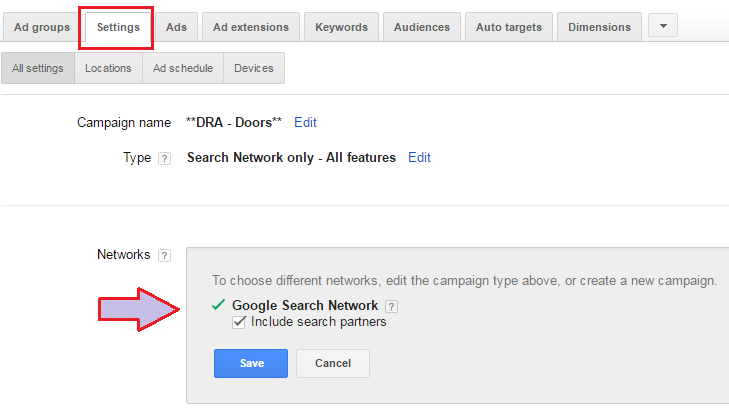Switch to the Dimensions tab

click(x=599, y=27)
